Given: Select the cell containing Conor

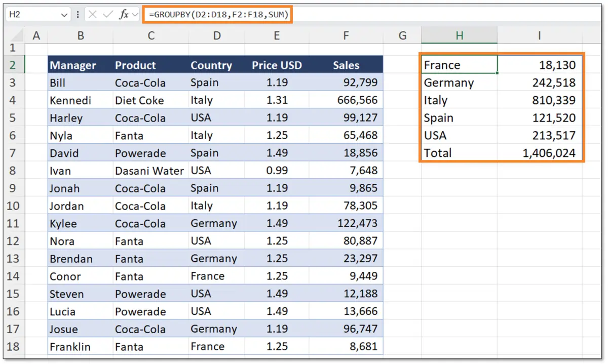Looking at the screenshot, I should tap(80, 276).
